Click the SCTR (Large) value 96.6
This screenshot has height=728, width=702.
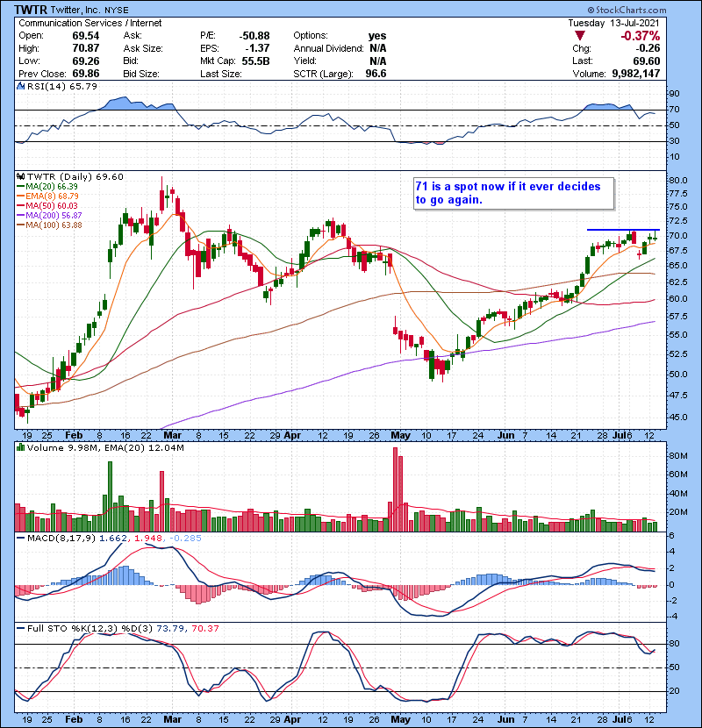(376, 74)
